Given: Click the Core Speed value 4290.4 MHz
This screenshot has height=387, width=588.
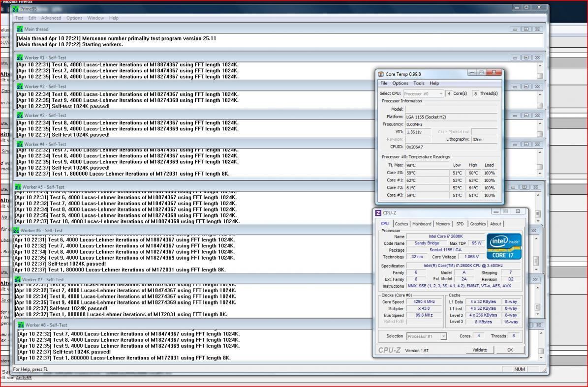Looking at the screenshot, I should 424,301.
